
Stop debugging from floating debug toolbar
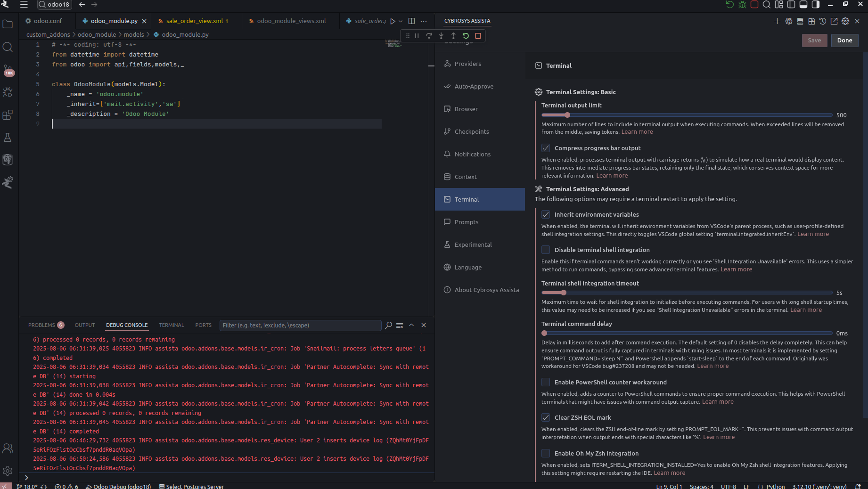[x=478, y=36]
